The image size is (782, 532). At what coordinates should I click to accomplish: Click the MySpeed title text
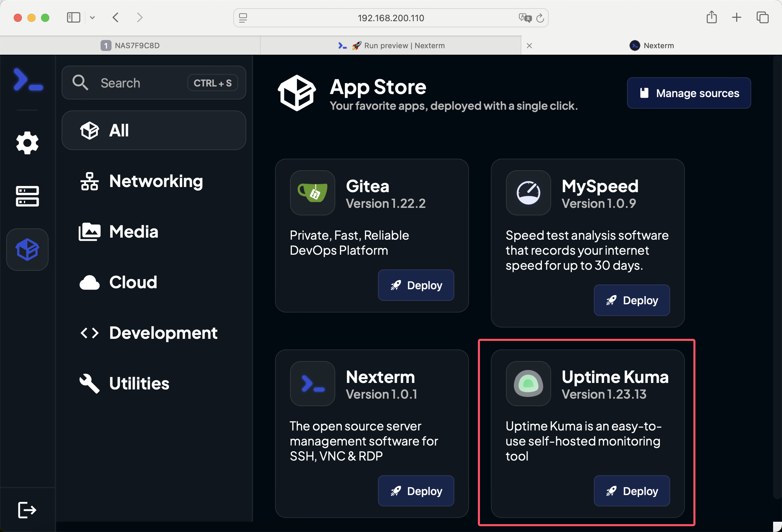600,186
